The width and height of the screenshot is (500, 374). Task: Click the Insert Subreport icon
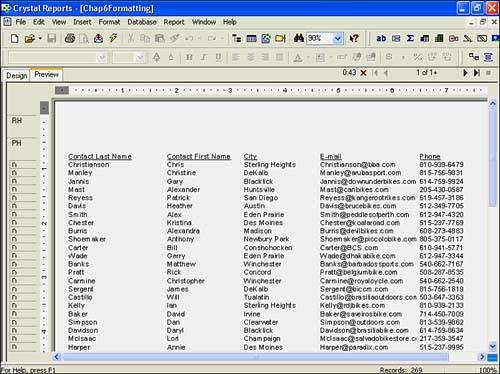pyautogui.click(x=454, y=38)
